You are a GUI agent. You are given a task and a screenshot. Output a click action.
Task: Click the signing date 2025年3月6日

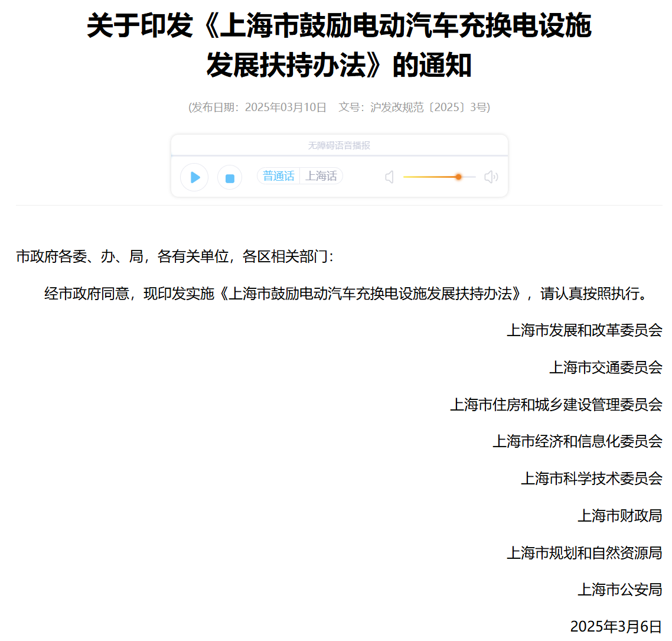[616, 626]
